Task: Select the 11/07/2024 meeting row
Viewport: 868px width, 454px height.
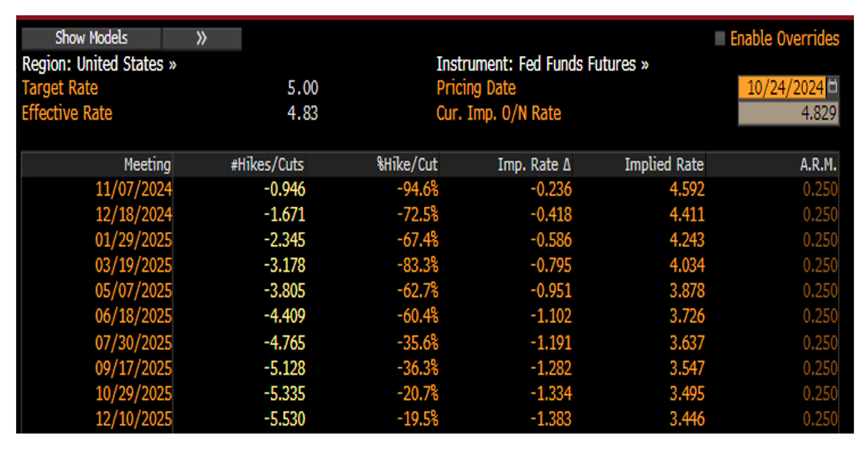Action: coord(133,189)
